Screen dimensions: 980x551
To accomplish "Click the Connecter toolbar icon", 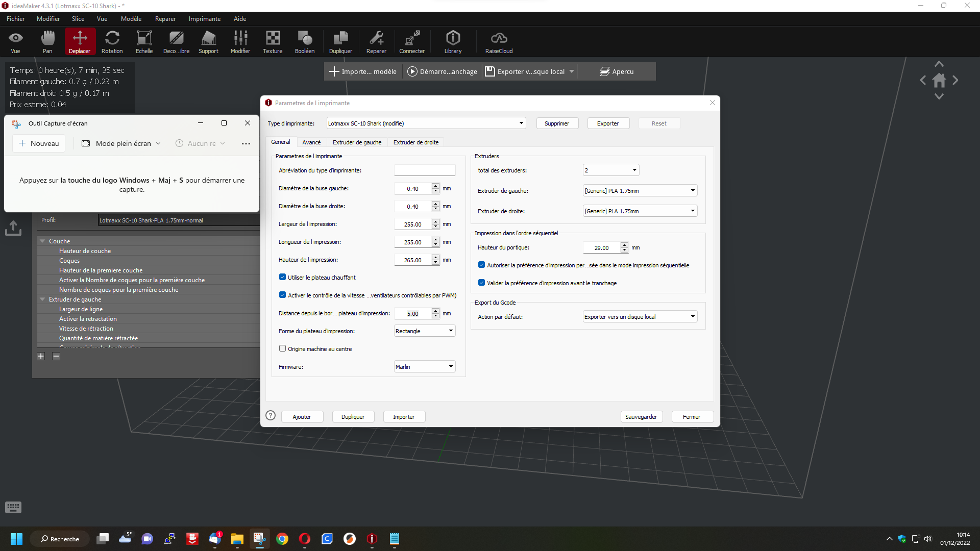I will [x=412, y=41].
